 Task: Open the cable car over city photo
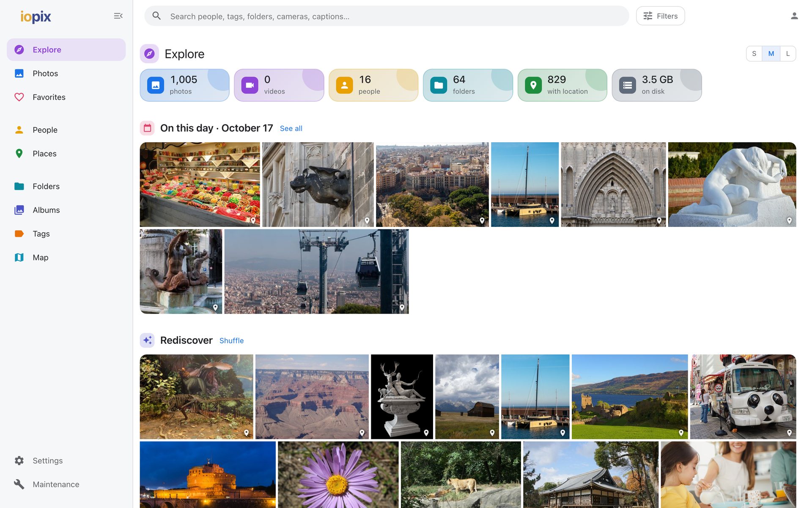pyautogui.click(x=316, y=271)
